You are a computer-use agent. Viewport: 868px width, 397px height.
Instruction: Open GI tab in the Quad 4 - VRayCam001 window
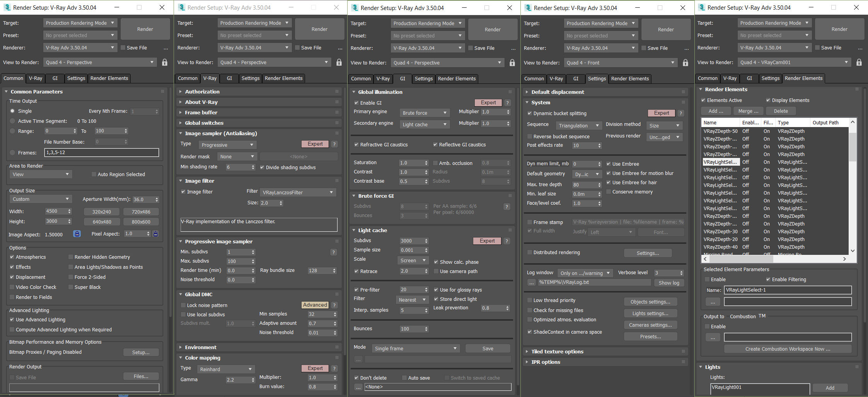(x=749, y=78)
